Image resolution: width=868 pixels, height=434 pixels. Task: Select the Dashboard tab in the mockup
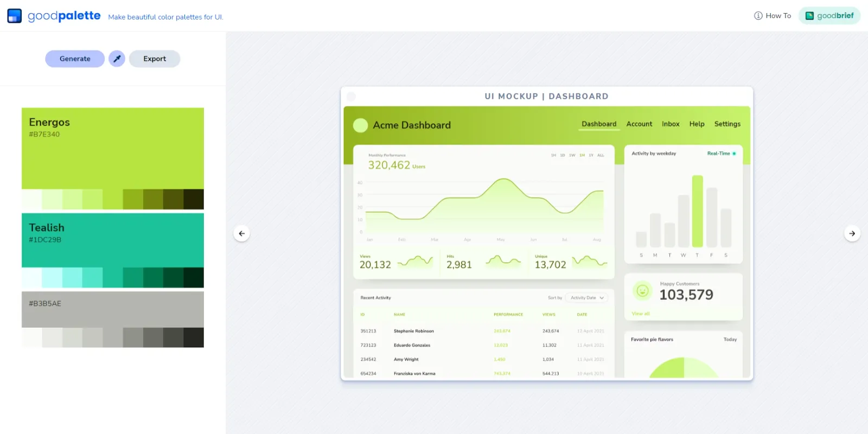point(599,124)
